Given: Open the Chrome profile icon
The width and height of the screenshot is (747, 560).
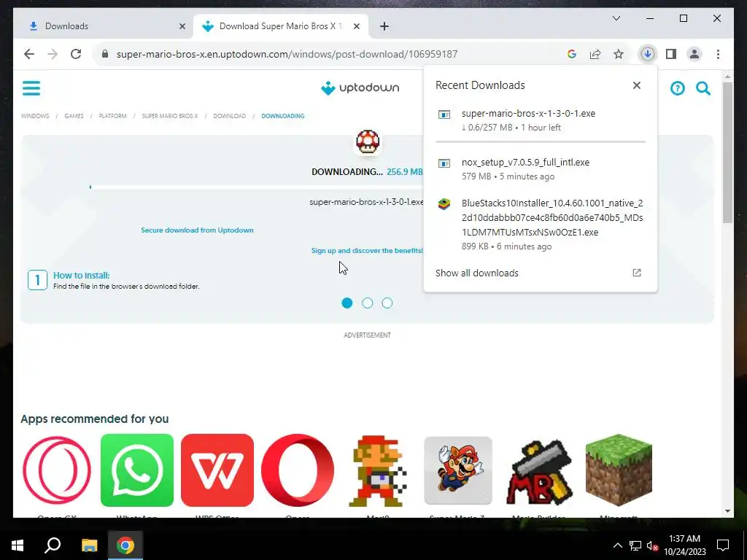Looking at the screenshot, I should (x=694, y=54).
